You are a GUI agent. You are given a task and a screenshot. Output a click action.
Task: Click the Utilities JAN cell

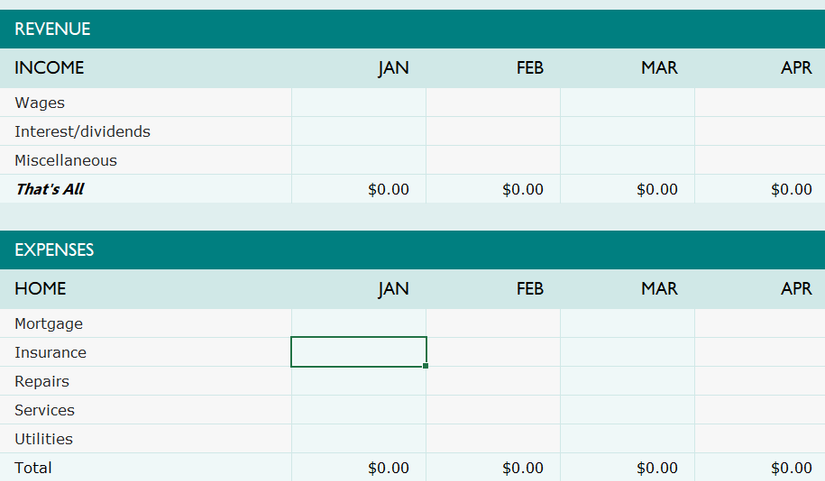pyautogui.click(x=359, y=440)
